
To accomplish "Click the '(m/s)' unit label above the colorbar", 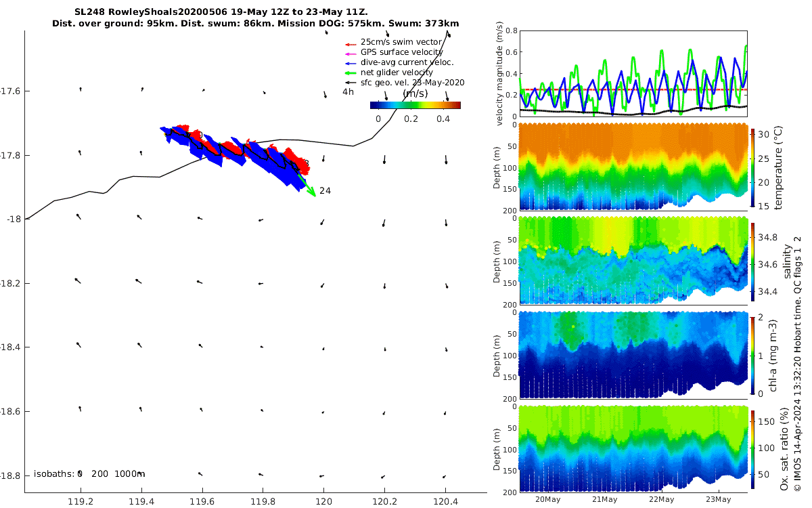I will click(415, 93).
